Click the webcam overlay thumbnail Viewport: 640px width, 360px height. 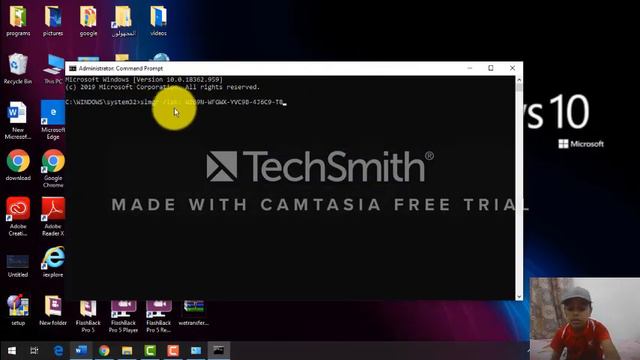(585, 319)
